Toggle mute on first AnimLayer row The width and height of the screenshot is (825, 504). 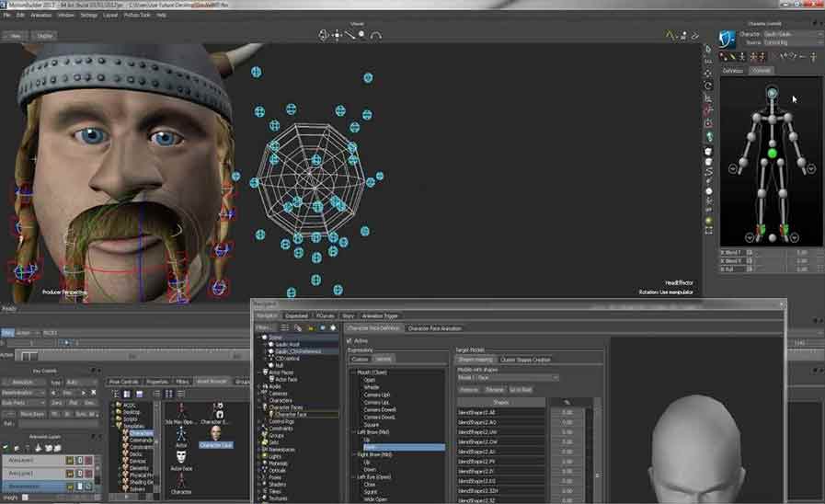(88, 461)
